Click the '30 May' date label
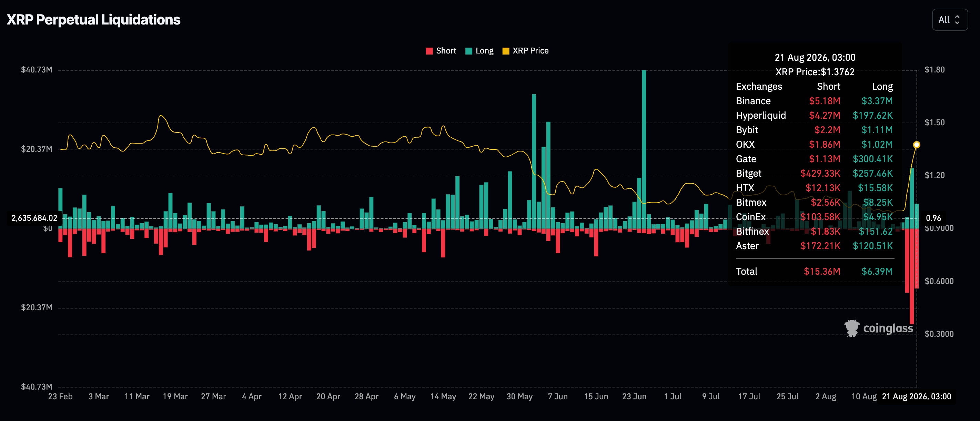This screenshot has width=980, height=421. click(519, 396)
